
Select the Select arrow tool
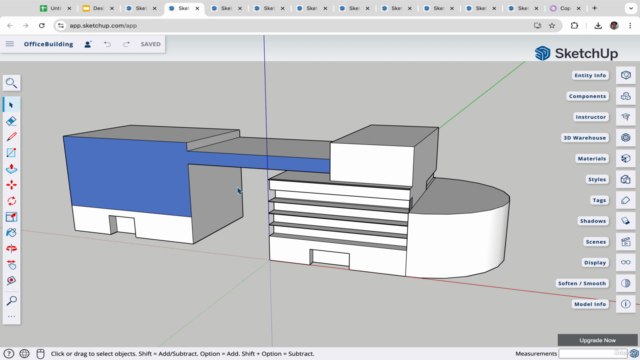pos(11,105)
